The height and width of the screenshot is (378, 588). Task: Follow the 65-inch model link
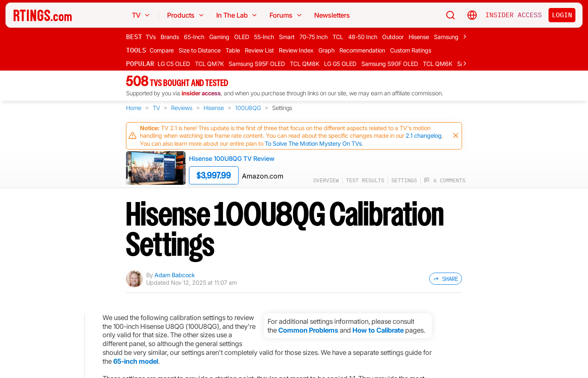tap(136, 362)
